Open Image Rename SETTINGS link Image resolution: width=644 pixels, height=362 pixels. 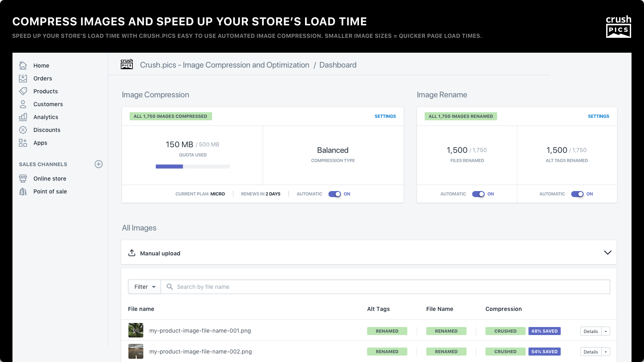click(x=598, y=116)
